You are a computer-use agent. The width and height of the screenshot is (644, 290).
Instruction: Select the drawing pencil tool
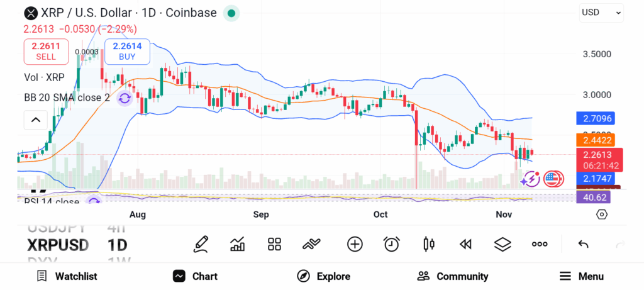click(201, 244)
